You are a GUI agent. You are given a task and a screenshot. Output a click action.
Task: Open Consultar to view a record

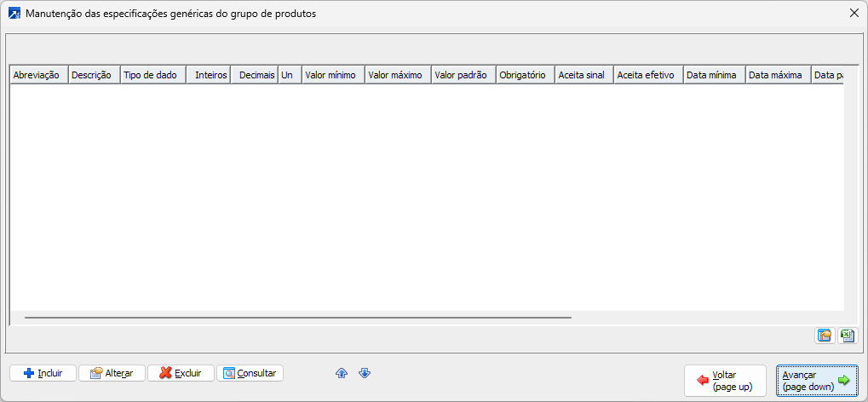click(x=250, y=373)
